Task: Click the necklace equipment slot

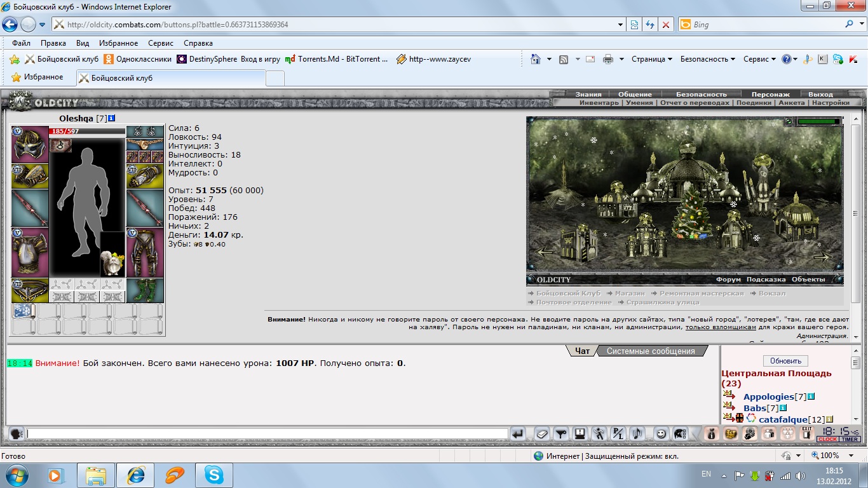Action: [145, 144]
